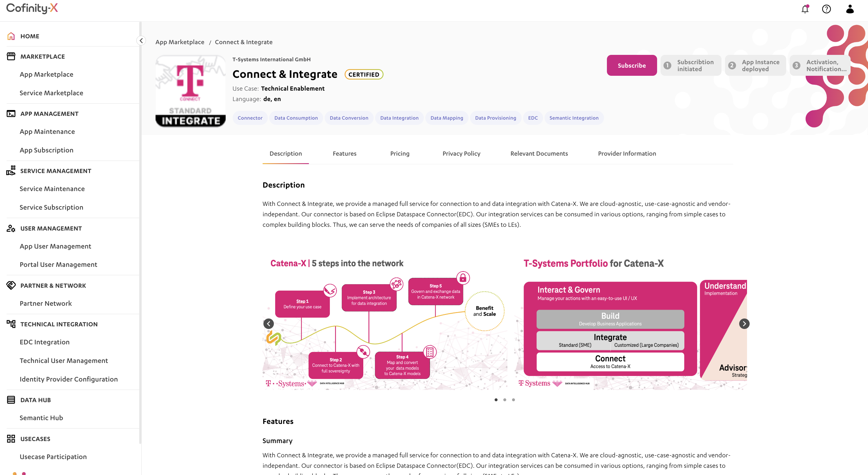
Task: Expand the SERVICE MANAGEMENT sidebar section
Action: coord(55,170)
